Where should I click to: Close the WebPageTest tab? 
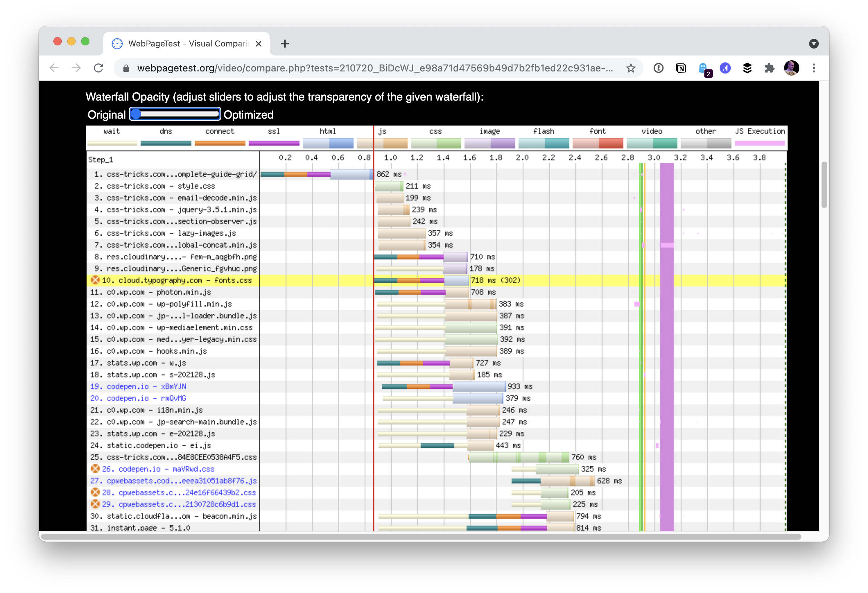(259, 44)
